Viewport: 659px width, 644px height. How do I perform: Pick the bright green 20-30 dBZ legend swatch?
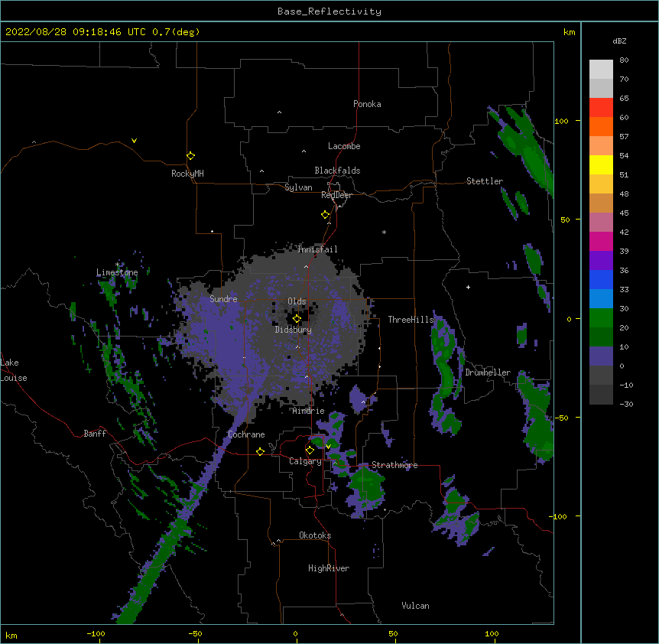601,318
